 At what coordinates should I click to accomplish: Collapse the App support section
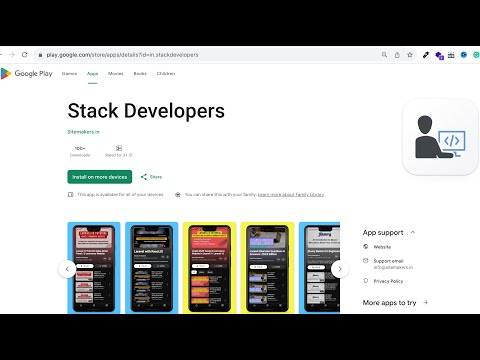point(413,232)
